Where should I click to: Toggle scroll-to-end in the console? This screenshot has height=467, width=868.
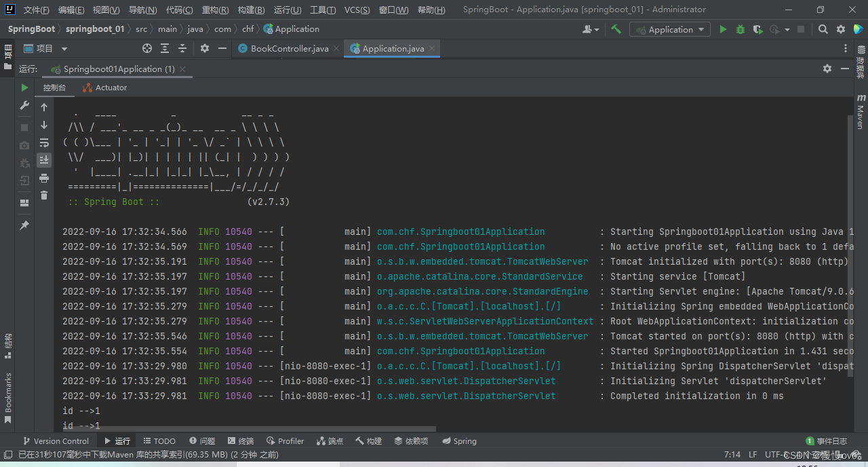[43, 160]
